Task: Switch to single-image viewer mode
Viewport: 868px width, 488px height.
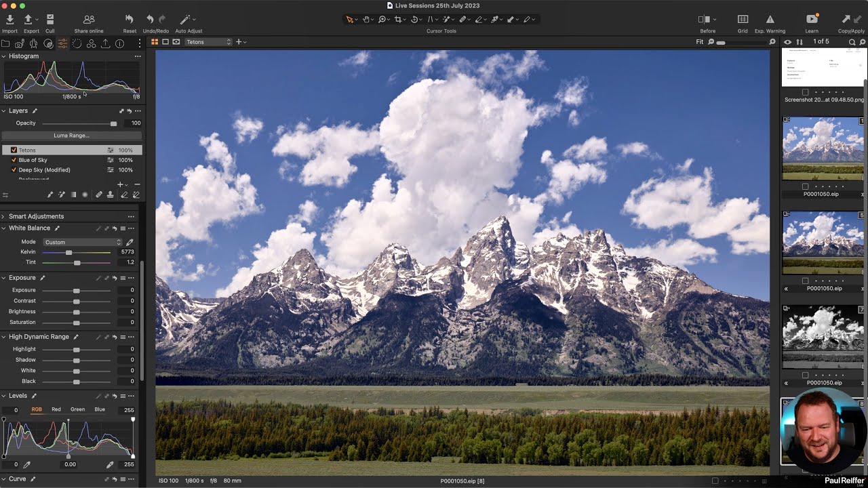Action: tap(165, 42)
